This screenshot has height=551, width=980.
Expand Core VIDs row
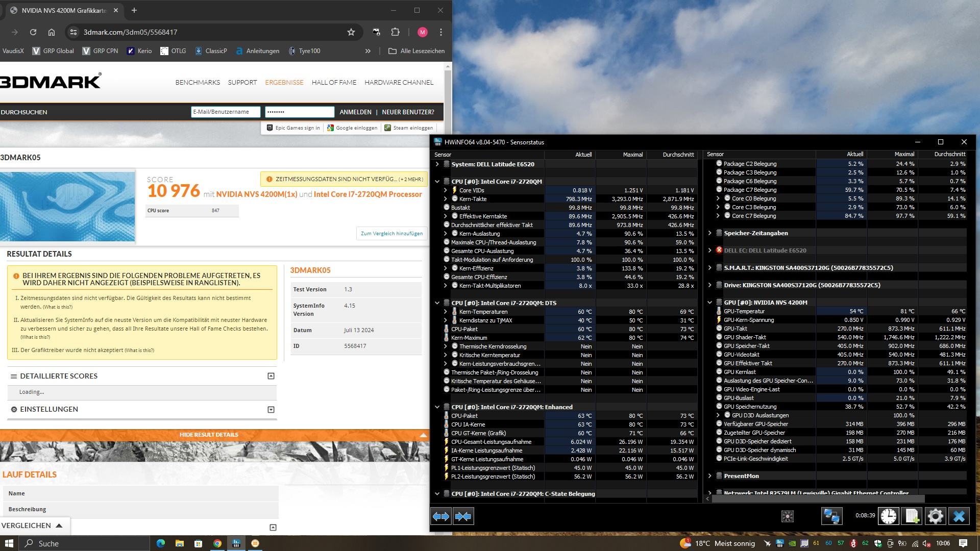(x=445, y=190)
